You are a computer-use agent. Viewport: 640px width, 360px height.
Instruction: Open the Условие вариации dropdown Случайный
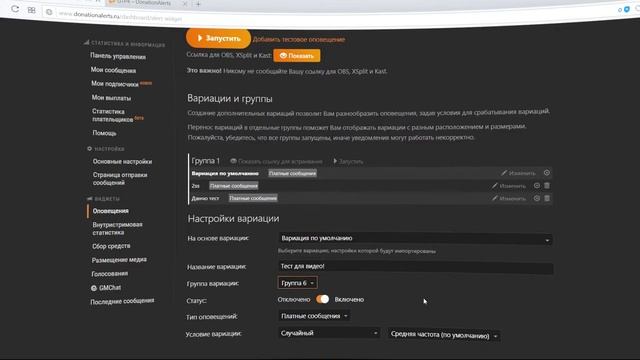point(329,333)
